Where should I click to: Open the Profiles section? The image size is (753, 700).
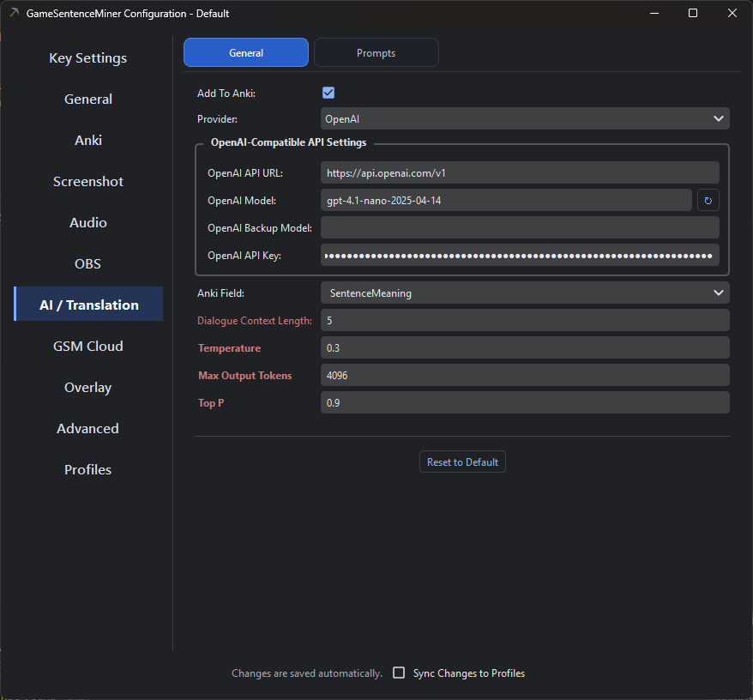tap(88, 469)
